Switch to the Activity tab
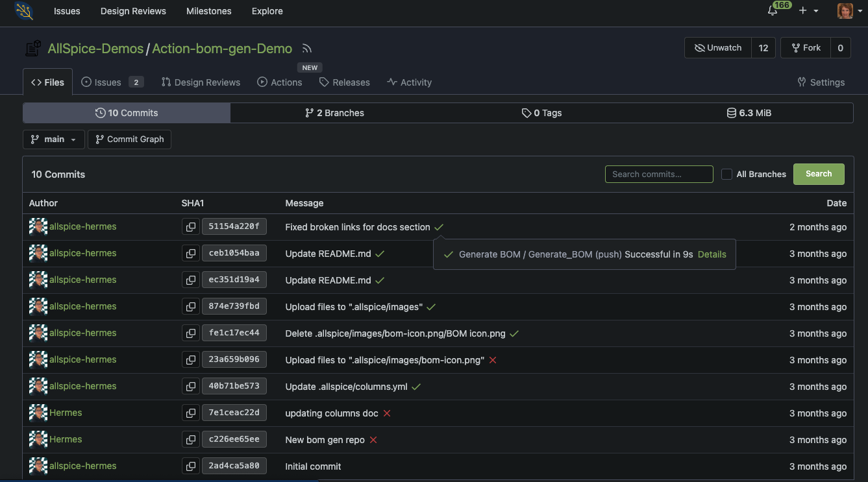The width and height of the screenshot is (868, 482). tap(409, 82)
